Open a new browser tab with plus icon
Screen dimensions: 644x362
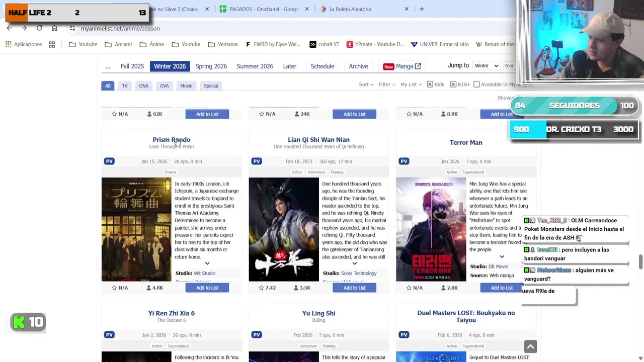pyautogui.click(x=422, y=9)
